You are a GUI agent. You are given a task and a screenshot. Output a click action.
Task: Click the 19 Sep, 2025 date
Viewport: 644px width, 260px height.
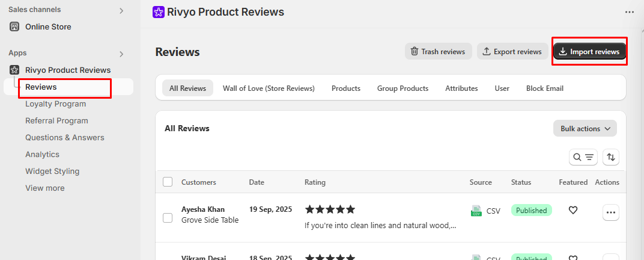pos(271,209)
